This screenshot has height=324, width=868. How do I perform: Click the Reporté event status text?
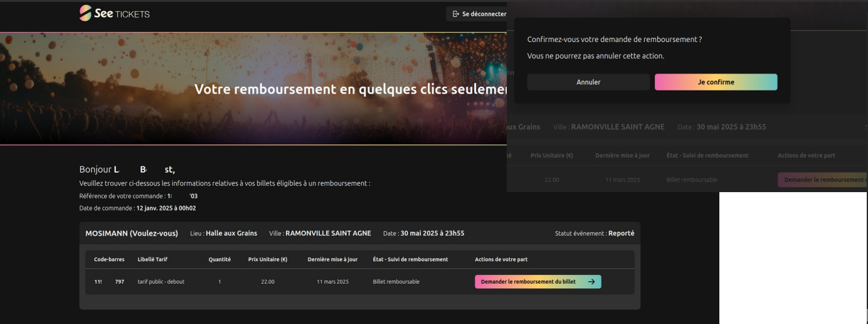click(621, 233)
